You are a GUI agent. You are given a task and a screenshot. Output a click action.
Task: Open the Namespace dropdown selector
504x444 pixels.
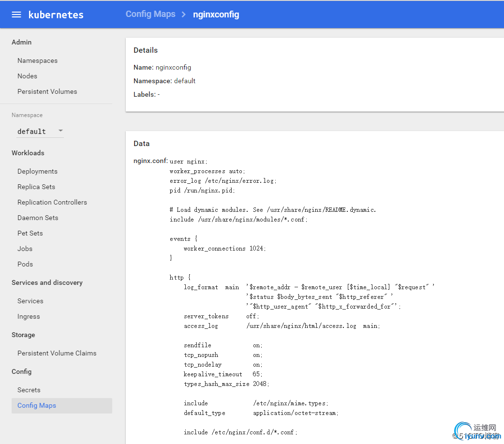(x=38, y=131)
